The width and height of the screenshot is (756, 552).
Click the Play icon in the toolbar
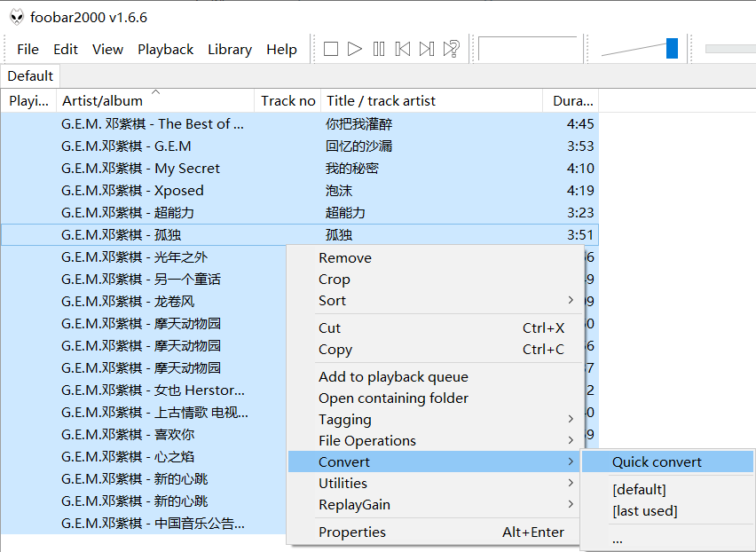pos(354,49)
